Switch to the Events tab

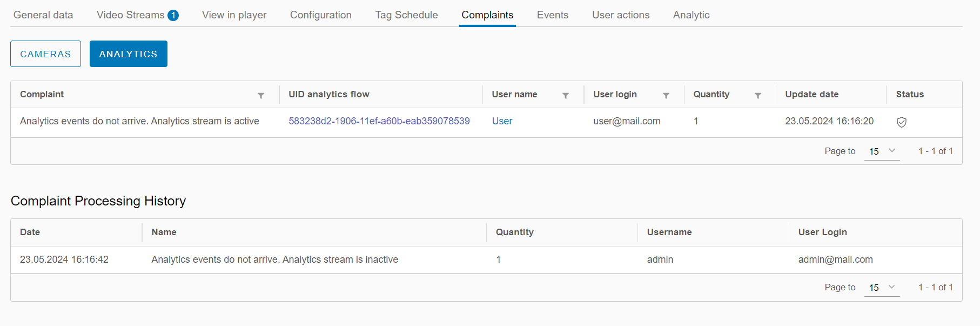pos(552,15)
